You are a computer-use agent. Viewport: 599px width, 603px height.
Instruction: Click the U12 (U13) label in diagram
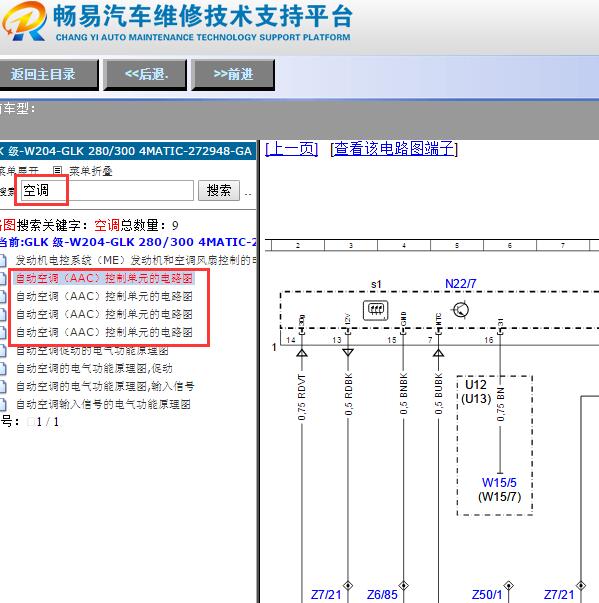click(x=476, y=391)
